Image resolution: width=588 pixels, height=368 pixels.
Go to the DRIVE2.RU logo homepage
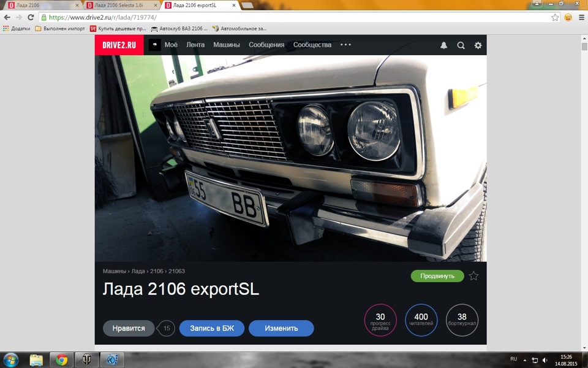point(119,45)
